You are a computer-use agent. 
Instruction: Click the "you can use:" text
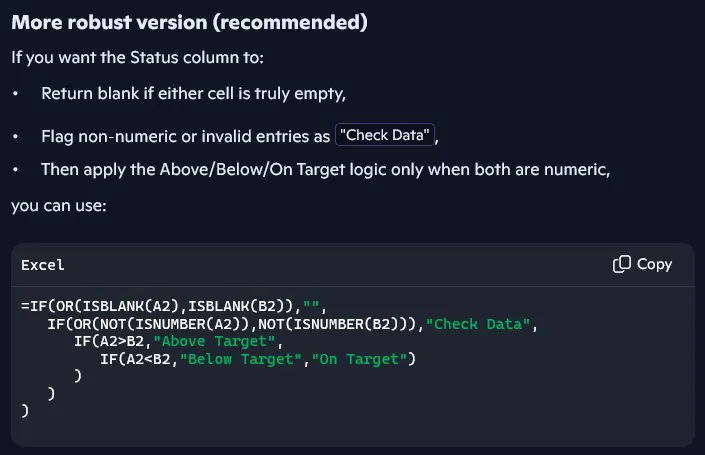[58, 205]
